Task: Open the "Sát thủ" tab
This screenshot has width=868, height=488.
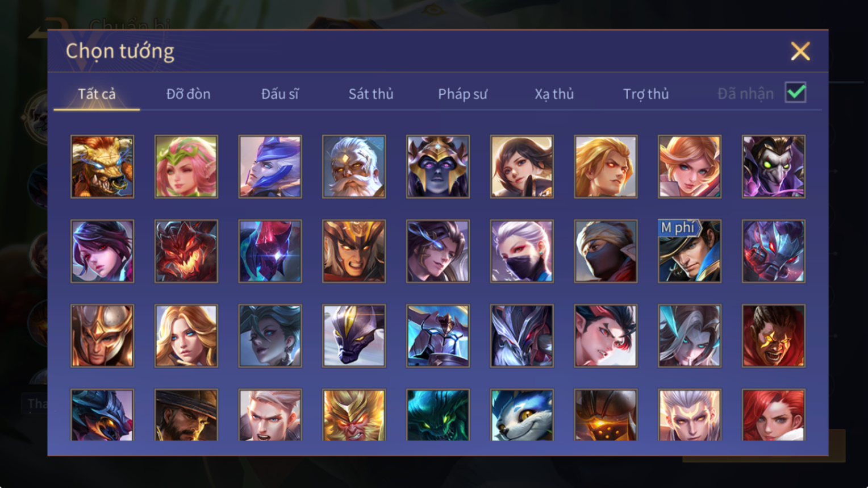Action: (371, 94)
